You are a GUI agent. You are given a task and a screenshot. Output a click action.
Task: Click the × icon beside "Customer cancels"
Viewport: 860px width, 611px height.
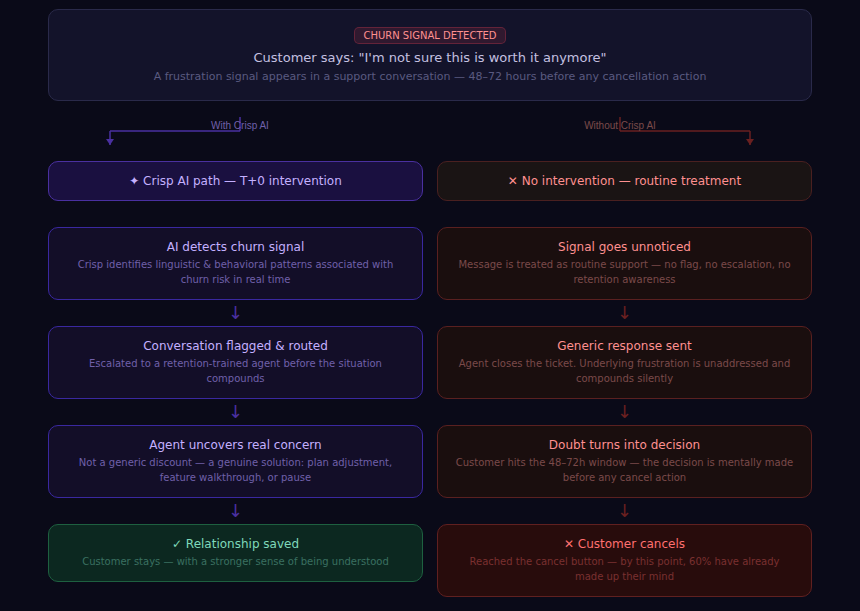coord(569,544)
